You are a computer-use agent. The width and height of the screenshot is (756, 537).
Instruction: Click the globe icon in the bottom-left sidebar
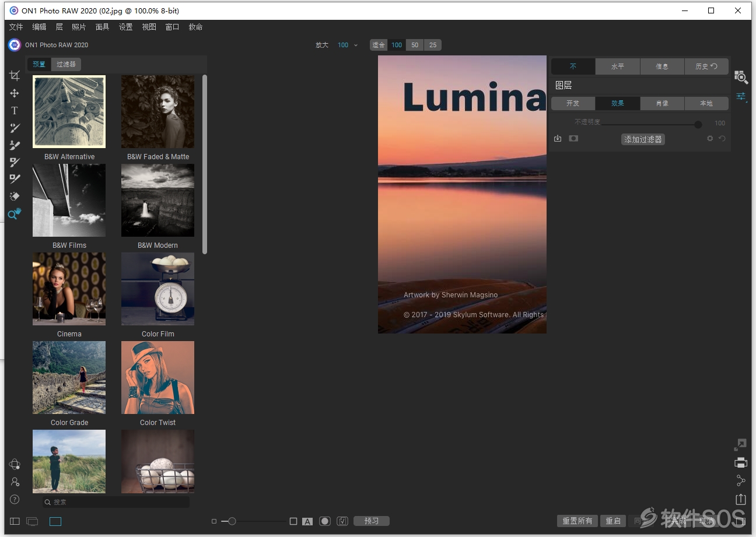(x=15, y=464)
